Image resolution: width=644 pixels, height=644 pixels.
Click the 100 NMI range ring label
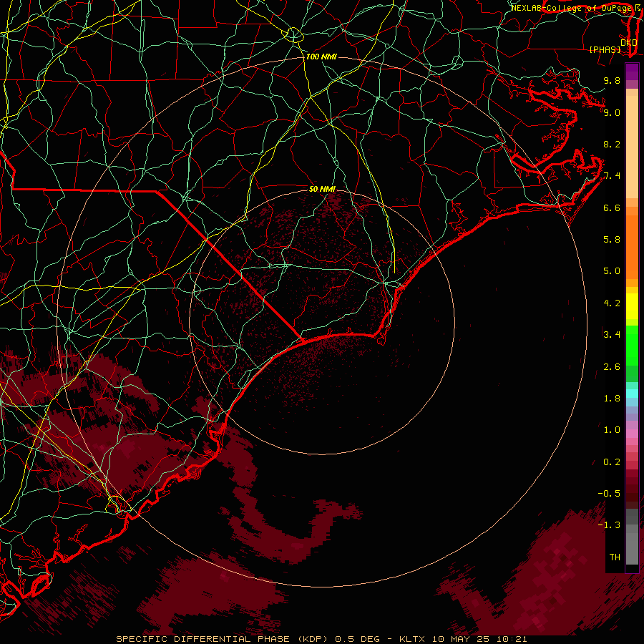click(x=321, y=57)
